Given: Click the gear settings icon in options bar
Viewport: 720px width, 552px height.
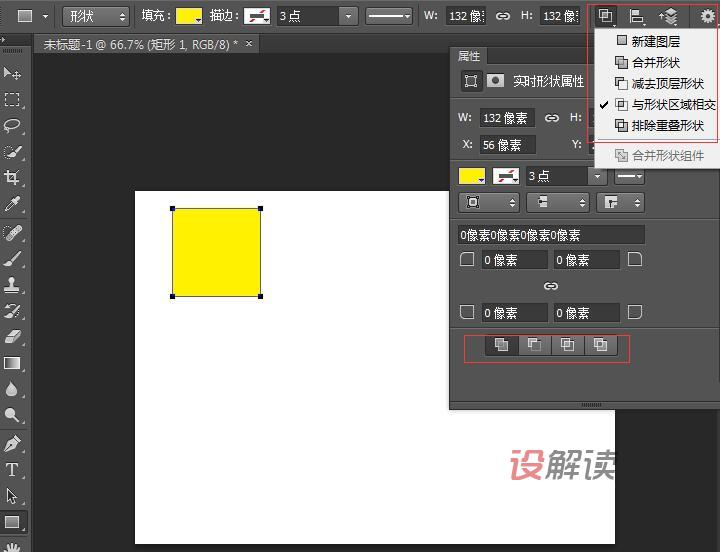Looking at the screenshot, I should [x=707, y=16].
